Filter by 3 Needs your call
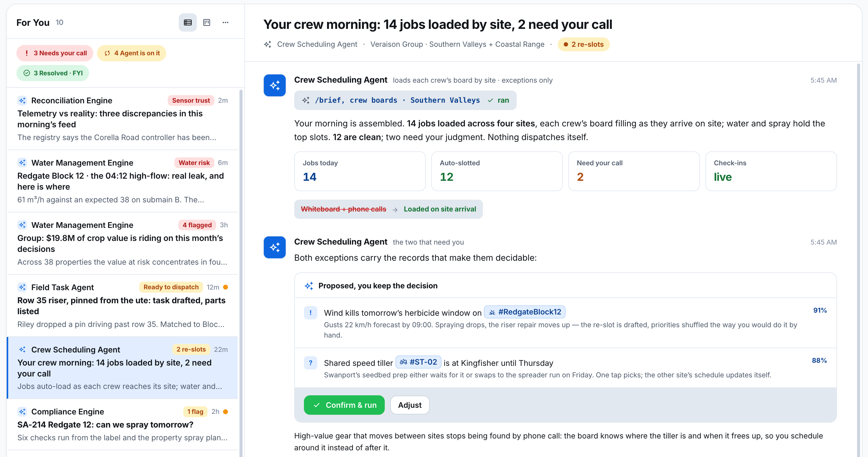 click(55, 53)
